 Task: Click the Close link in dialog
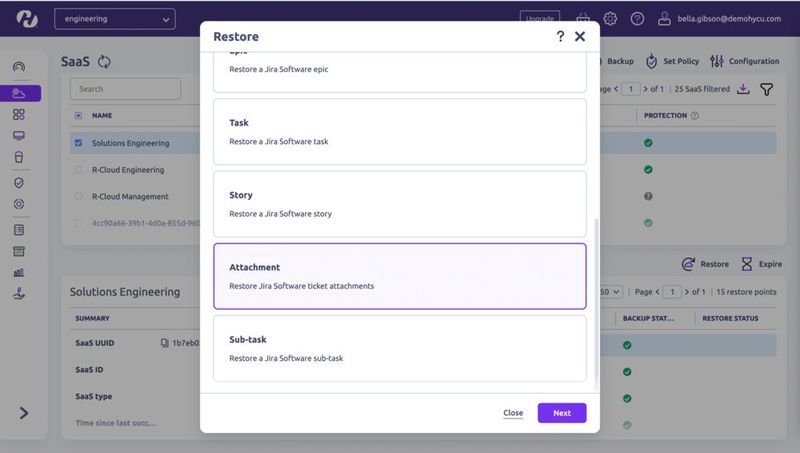[513, 413]
